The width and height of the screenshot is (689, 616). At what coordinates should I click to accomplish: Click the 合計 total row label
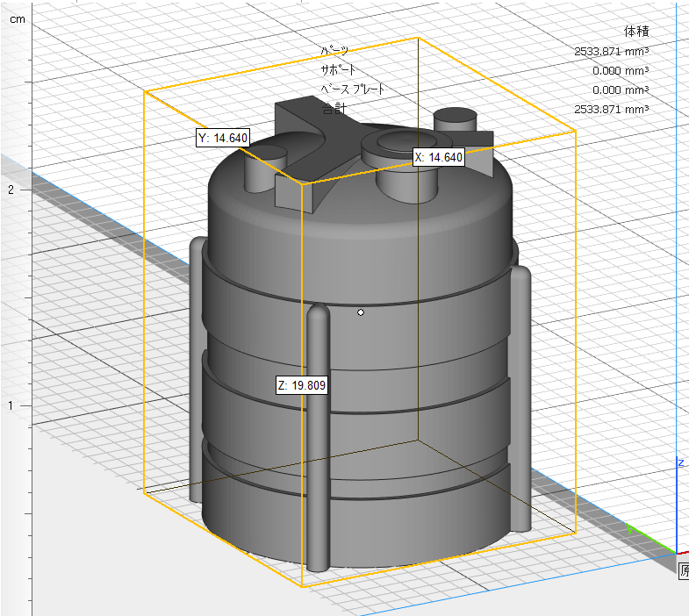(x=334, y=110)
